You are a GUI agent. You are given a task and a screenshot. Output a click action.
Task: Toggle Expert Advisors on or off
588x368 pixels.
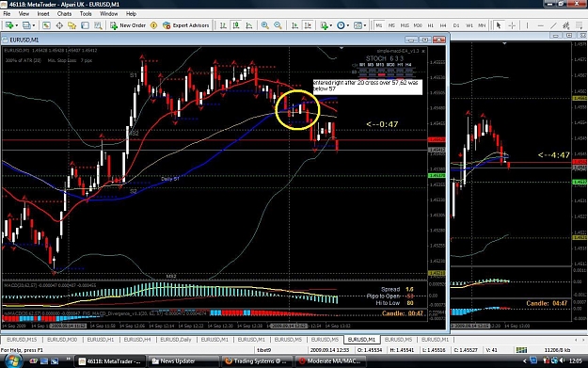[186, 25]
